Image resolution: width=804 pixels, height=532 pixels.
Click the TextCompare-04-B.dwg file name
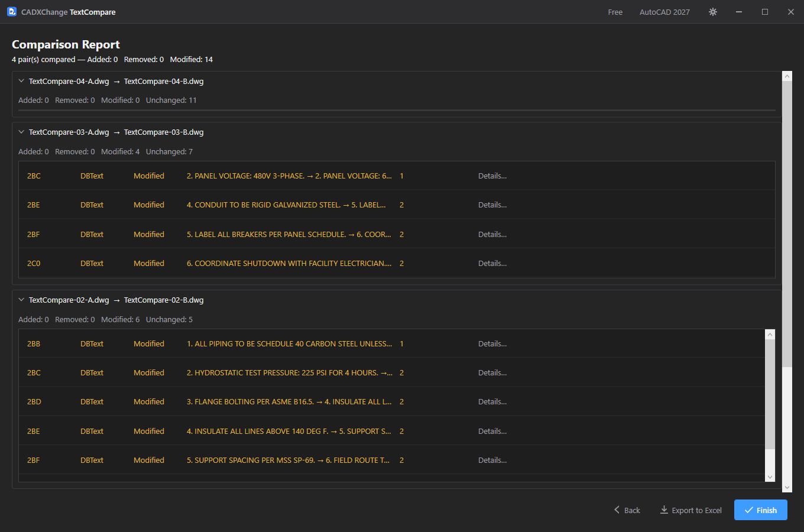point(164,81)
